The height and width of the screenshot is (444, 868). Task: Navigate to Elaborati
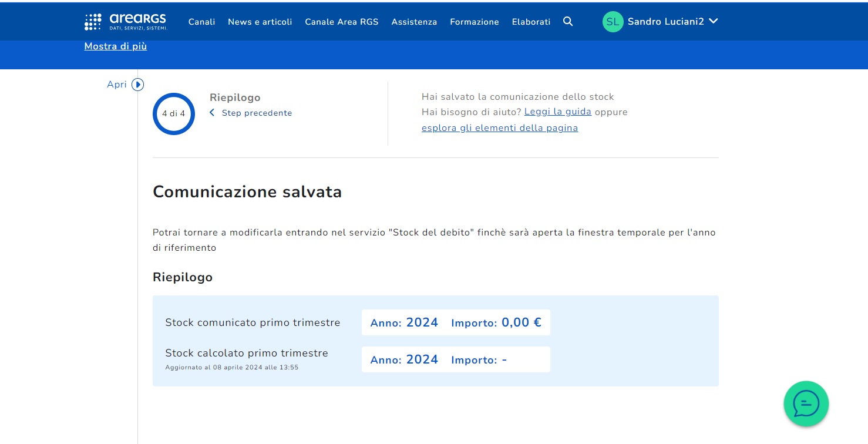point(531,22)
